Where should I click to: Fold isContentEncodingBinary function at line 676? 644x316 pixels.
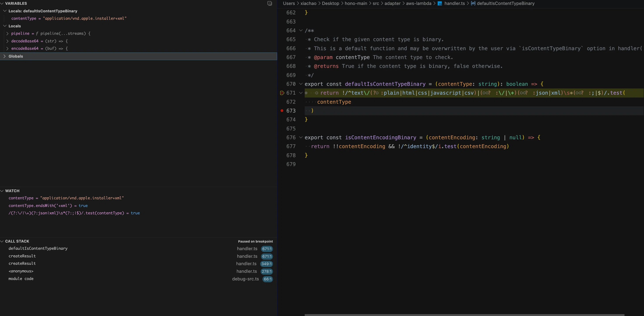pos(301,137)
